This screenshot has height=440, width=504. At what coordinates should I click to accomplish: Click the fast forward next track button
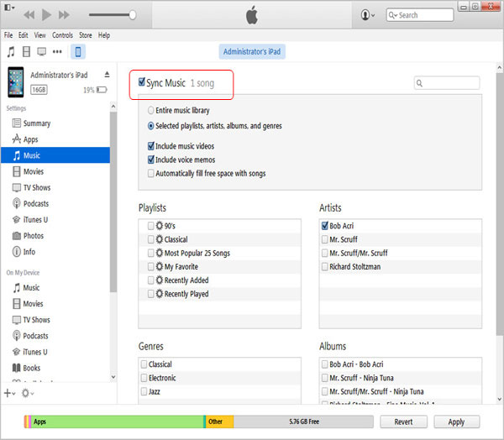64,15
